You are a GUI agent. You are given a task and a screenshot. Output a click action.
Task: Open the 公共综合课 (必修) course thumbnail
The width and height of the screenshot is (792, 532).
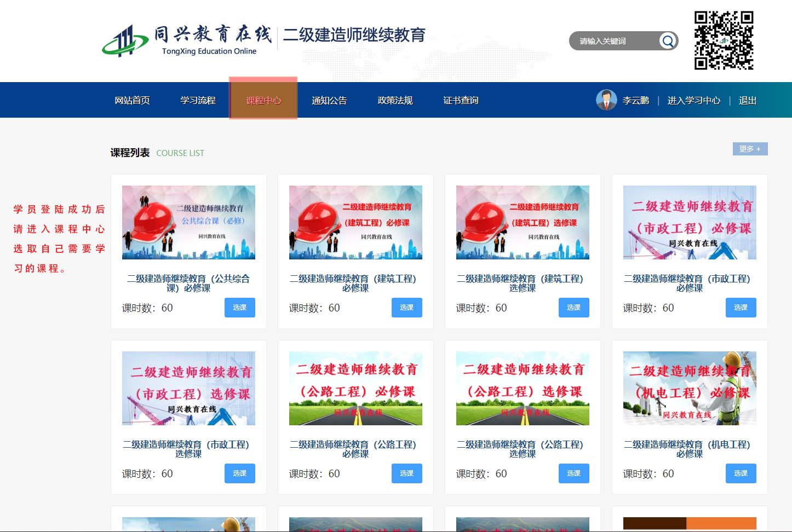[188, 222]
